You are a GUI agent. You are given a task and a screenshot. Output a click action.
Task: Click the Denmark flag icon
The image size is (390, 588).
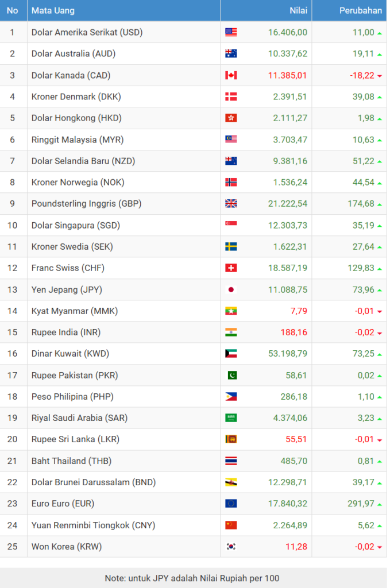click(x=231, y=96)
